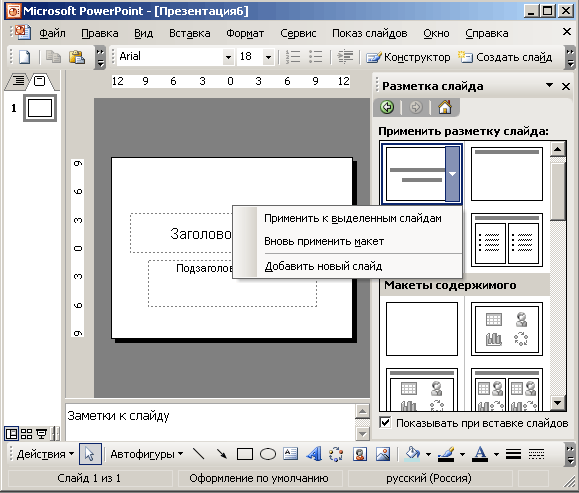Choose 'Добавить новый слайд' from context menu
579x493 pixels.
[323, 266]
